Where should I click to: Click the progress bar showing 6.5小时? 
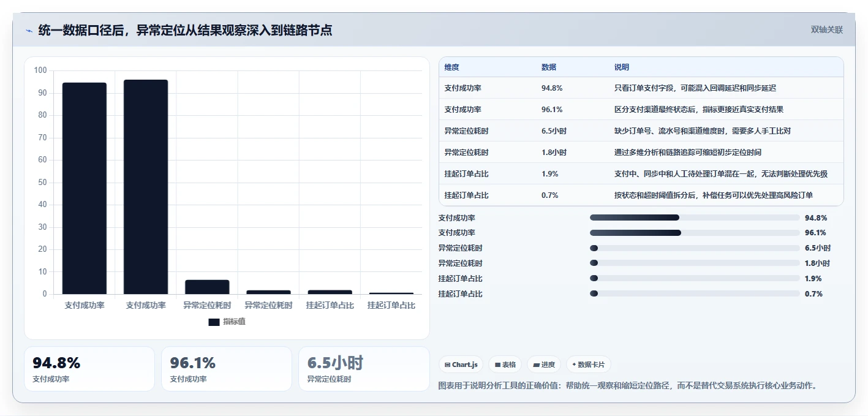click(695, 248)
